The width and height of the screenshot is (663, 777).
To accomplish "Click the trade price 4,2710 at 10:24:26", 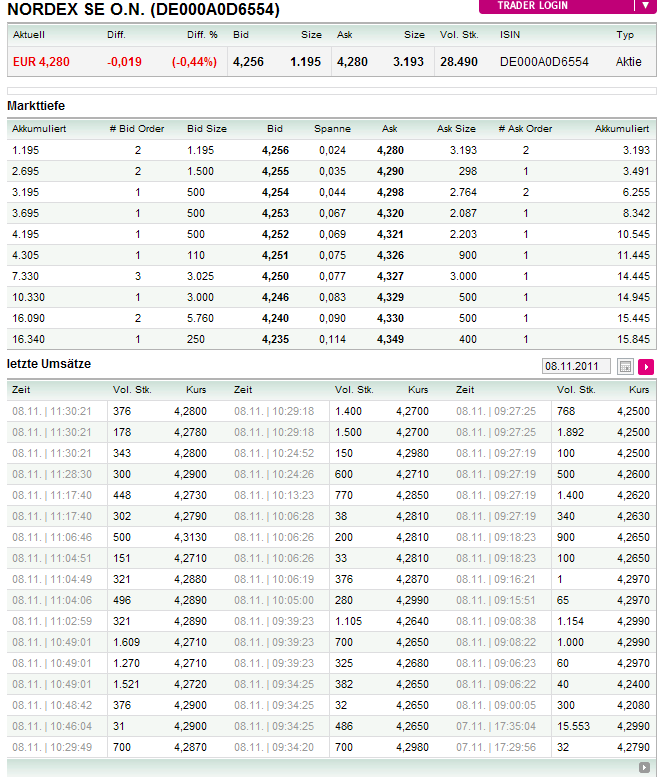I will (x=412, y=474).
